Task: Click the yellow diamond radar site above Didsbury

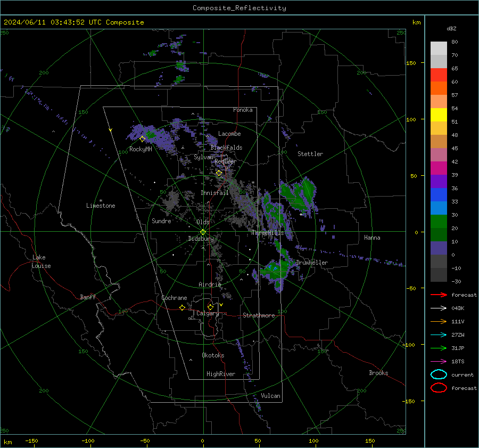Action: [203, 232]
